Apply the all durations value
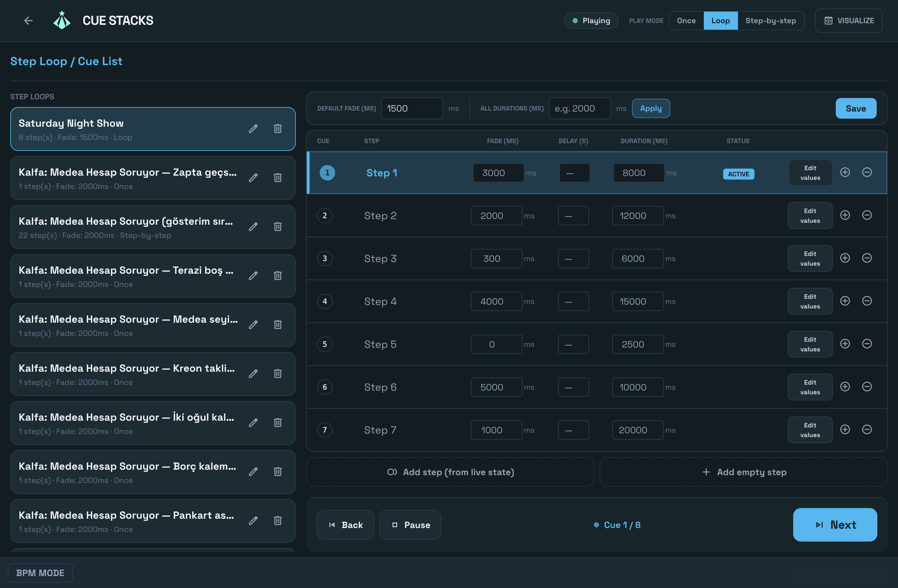Viewport: 898px width, 588px height. [651, 109]
